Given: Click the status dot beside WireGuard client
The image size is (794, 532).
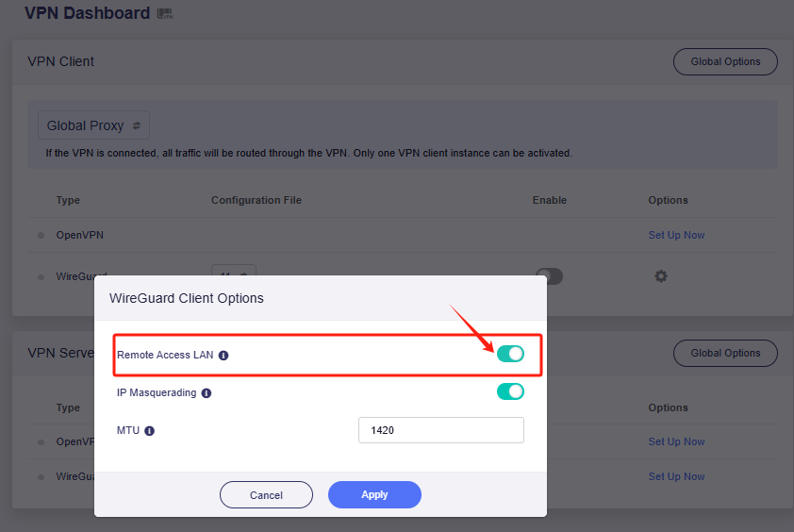Looking at the screenshot, I should [x=41, y=276].
